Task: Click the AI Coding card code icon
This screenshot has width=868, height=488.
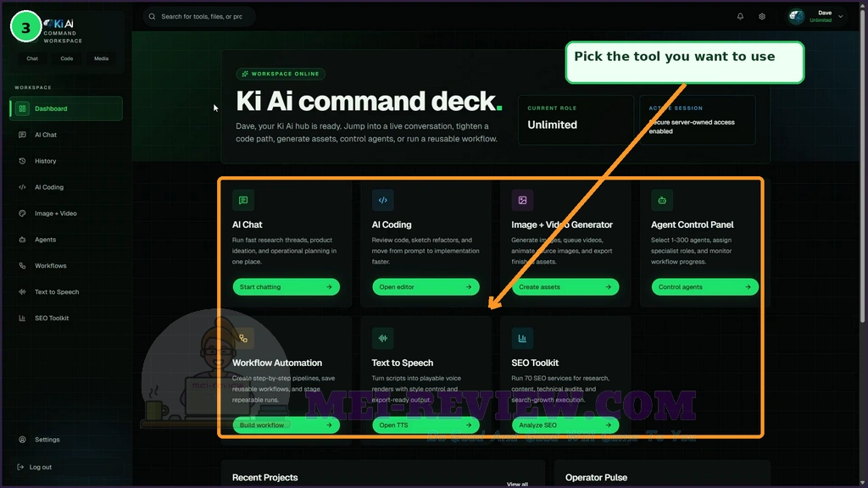Action: click(382, 200)
